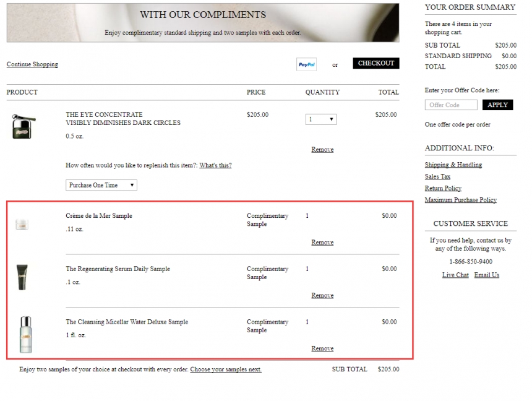Click the Cleansing Micellar Water sample image
532x401 pixels.
coord(25,334)
